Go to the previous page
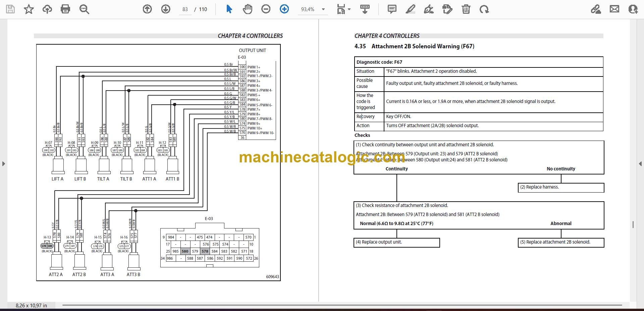 tap(147, 9)
